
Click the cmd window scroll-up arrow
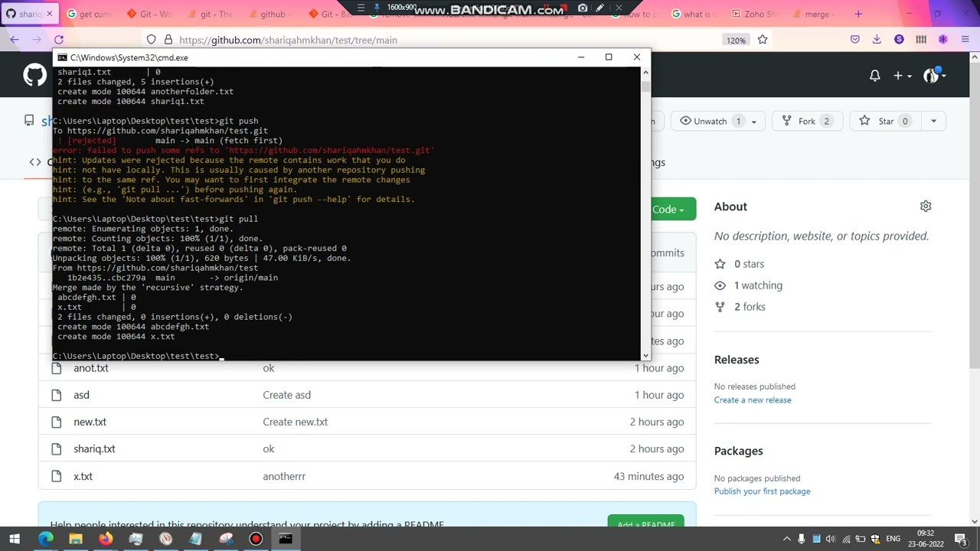645,72
